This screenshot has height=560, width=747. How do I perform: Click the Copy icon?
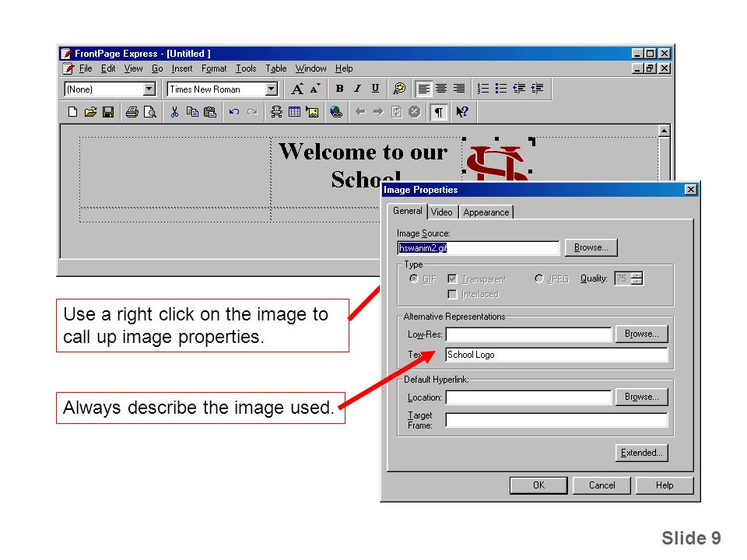[192, 112]
